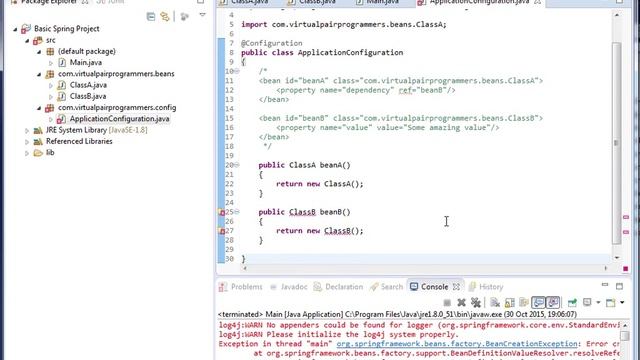Switch to the ClassB.java editor tab
Viewport: 640px width, 360px height.
coord(312,2)
